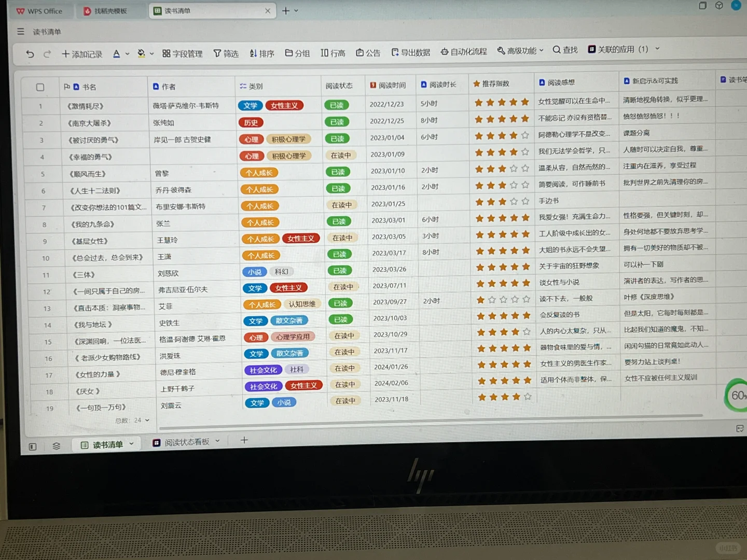This screenshot has width=747, height=560.
Task: Expand the fill color dropdown arrow
Action: [151, 53]
